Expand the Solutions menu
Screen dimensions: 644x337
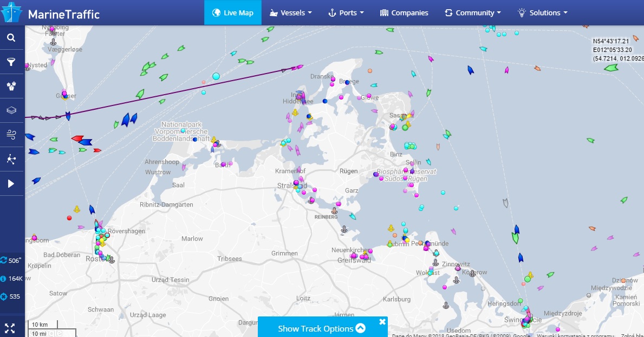543,12
